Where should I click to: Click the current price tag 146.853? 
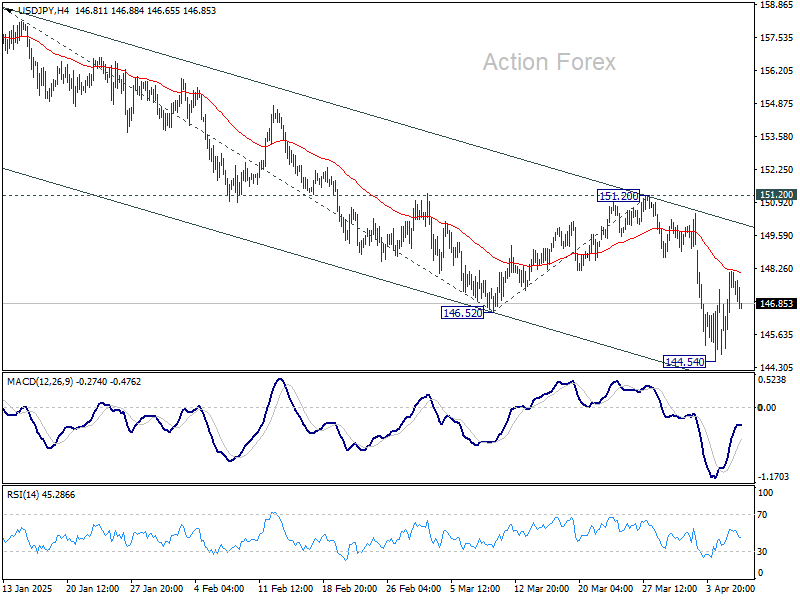pyautogui.click(x=777, y=304)
